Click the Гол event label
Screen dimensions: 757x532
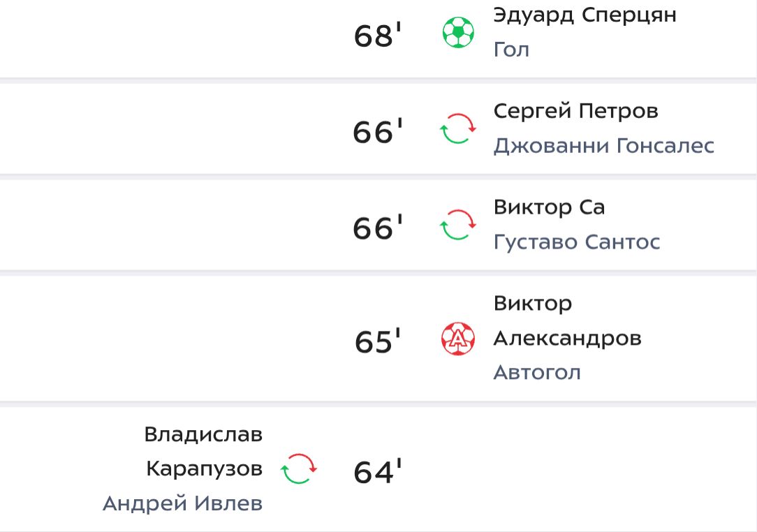click(x=511, y=50)
